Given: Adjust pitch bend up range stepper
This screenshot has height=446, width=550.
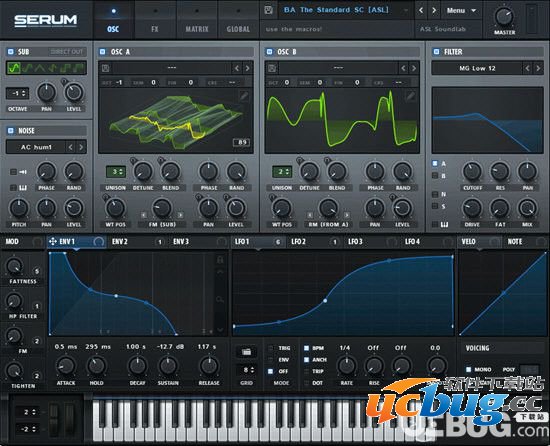Looking at the screenshot, I should tap(27, 412).
